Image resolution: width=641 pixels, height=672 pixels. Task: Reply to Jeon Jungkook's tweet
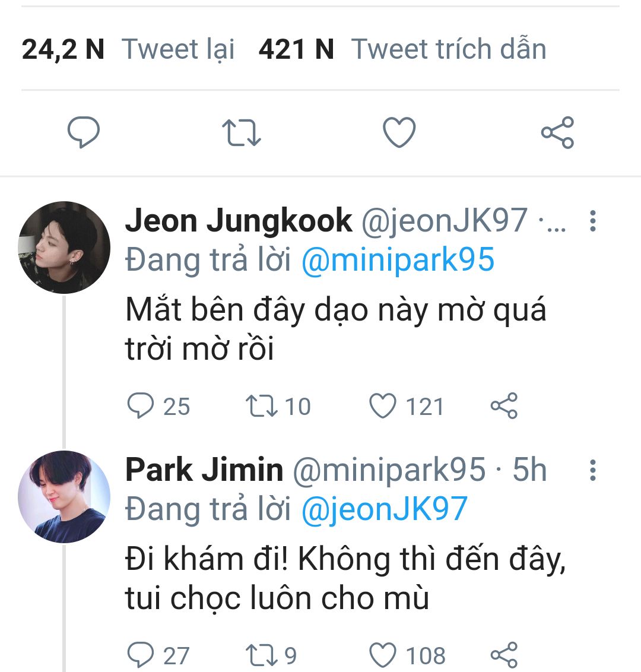tap(141, 407)
